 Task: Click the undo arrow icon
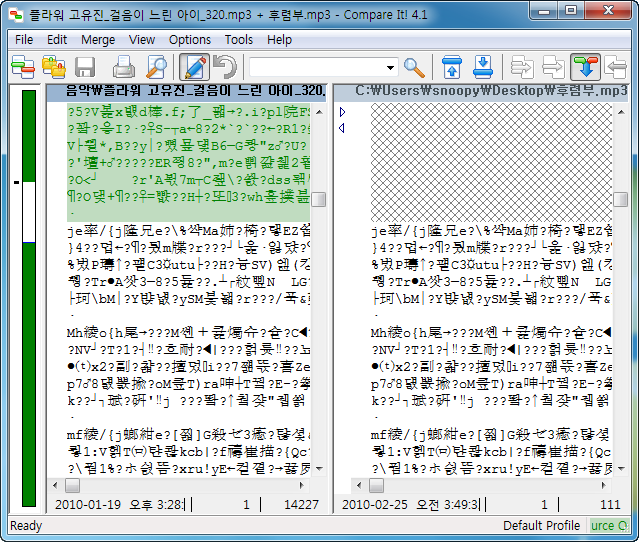(x=225, y=68)
